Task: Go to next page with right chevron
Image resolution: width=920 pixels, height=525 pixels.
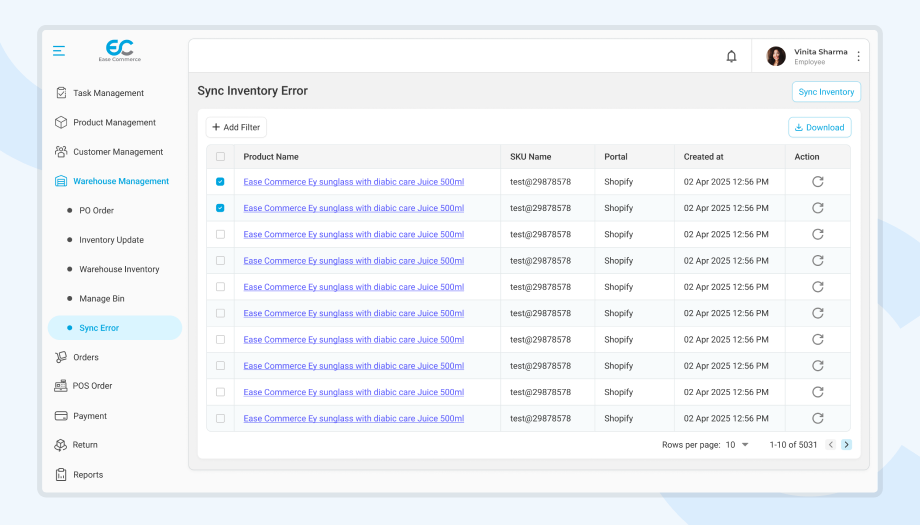Action: coord(846,445)
